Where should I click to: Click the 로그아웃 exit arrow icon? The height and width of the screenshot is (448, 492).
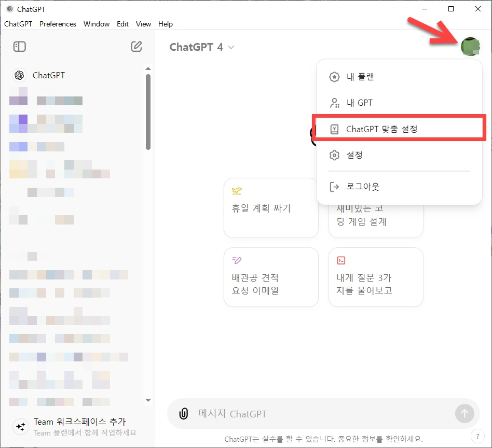pos(334,187)
